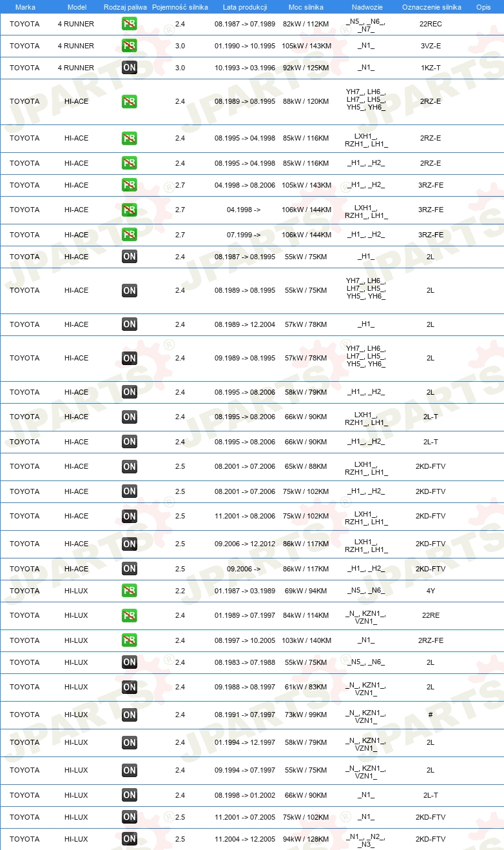Viewport: 504px width, 850px height.
Task: Click diesel icon in HI-ACE 58kW / 79KM row
Action: point(130,392)
